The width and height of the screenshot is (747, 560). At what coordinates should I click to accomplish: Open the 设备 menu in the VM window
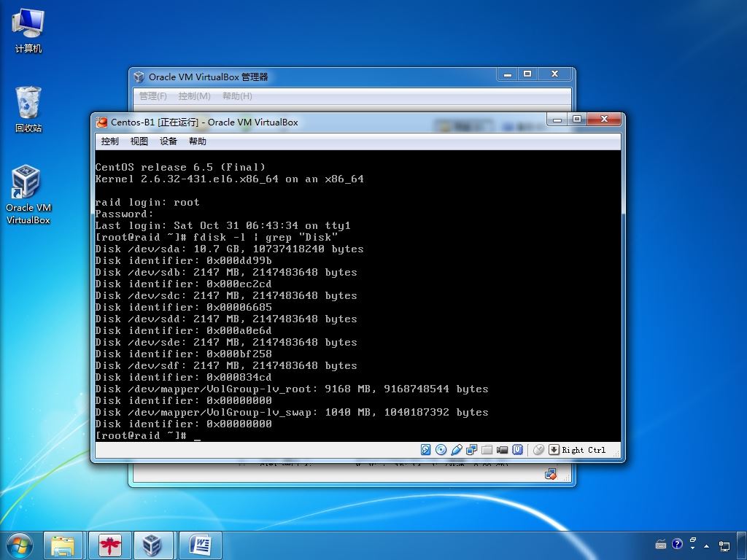(x=169, y=141)
